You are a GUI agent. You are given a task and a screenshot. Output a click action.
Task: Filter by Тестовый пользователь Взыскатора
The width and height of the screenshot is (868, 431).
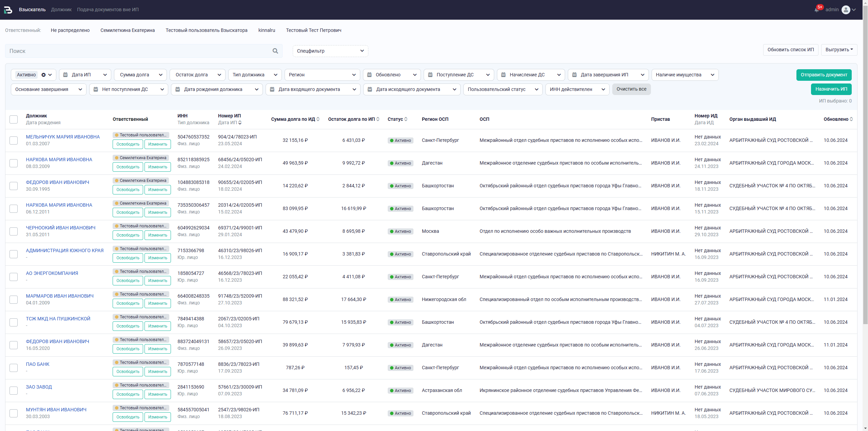tap(207, 30)
